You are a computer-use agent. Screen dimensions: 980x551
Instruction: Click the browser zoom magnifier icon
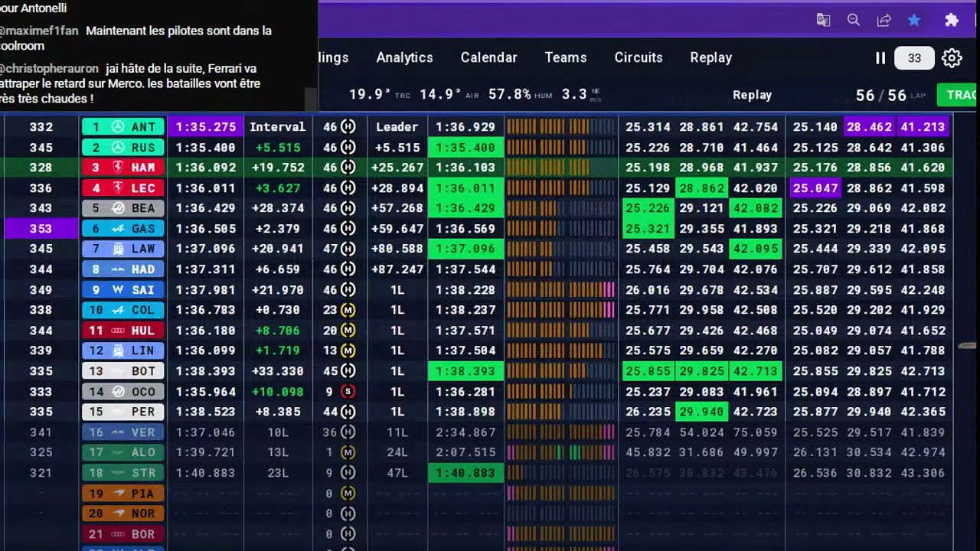(x=854, y=21)
